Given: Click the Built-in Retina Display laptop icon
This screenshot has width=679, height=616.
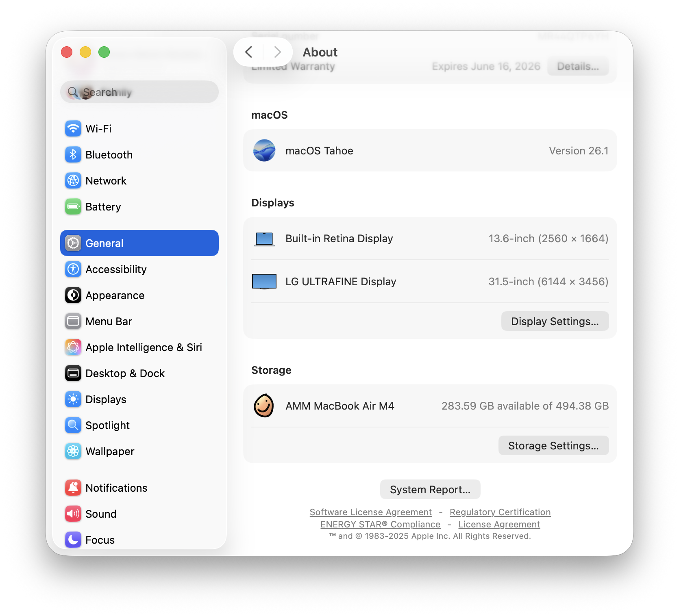Looking at the screenshot, I should point(264,239).
